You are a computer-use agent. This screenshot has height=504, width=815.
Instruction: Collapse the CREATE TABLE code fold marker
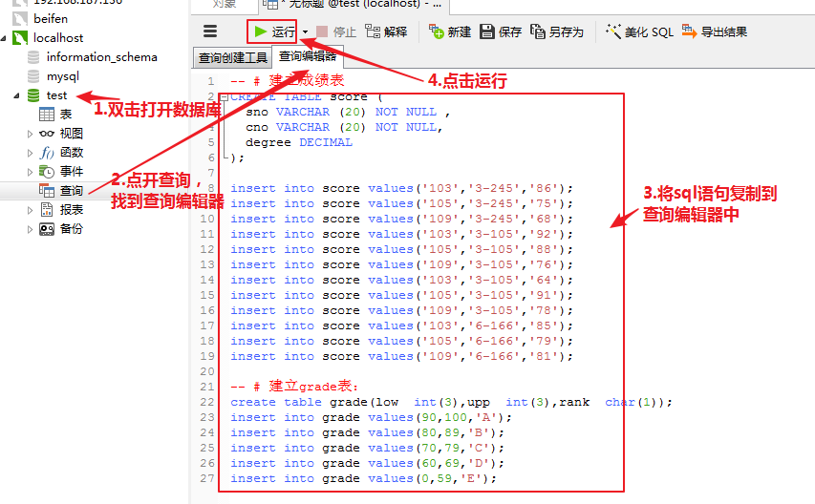click(x=224, y=97)
